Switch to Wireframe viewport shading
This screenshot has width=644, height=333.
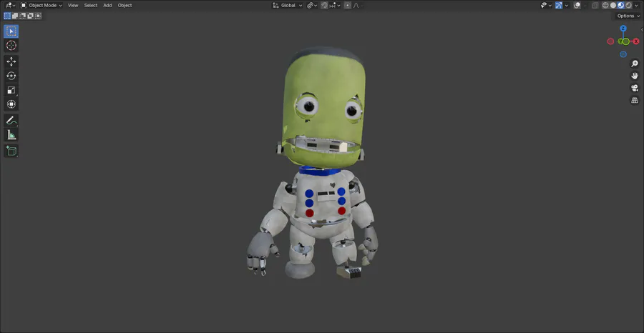[x=605, y=5]
